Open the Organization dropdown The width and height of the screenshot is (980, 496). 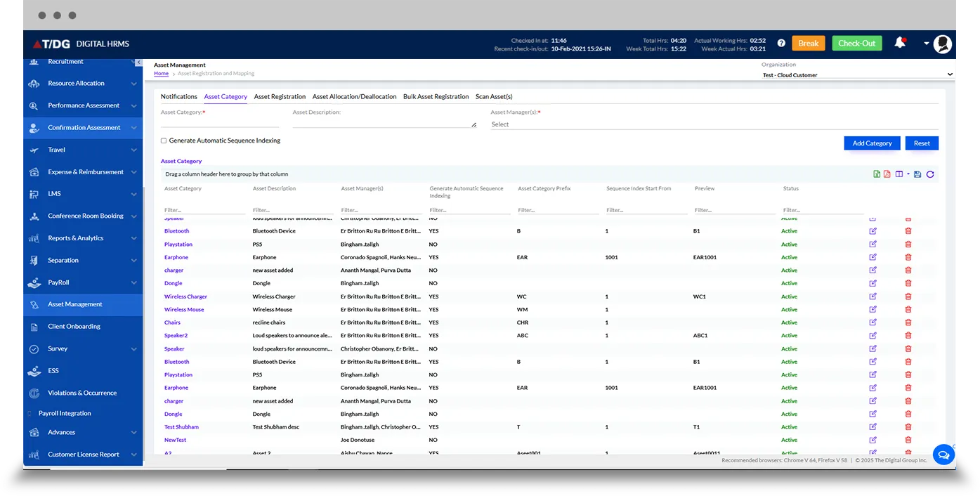pyautogui.click(x=857, y=74)
